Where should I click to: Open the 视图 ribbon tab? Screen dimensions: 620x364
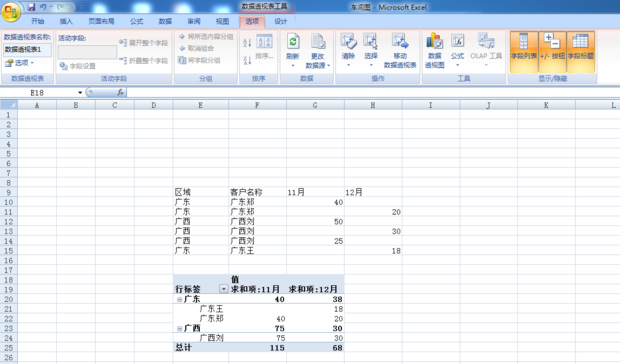222,21
